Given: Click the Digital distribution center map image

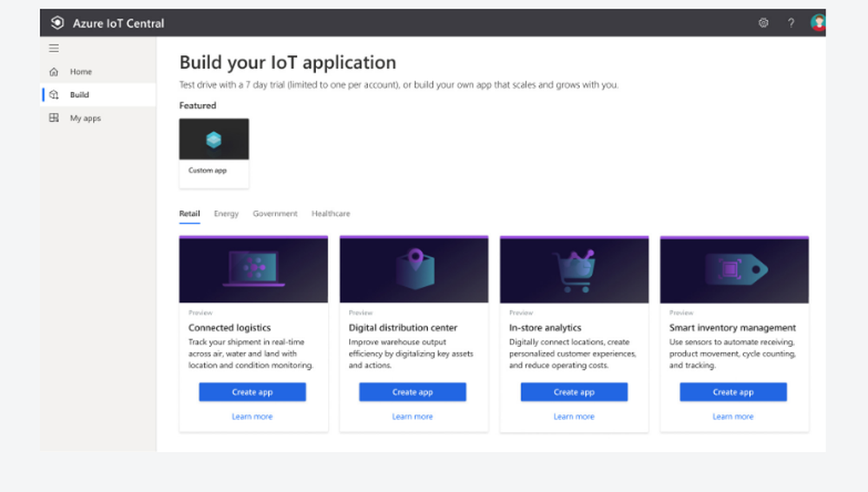Looking at the screenshot, I should pos(414,270).
